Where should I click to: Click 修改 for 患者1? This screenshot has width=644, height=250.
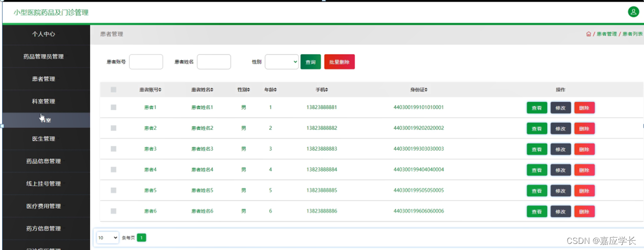[x=561, y=107]
